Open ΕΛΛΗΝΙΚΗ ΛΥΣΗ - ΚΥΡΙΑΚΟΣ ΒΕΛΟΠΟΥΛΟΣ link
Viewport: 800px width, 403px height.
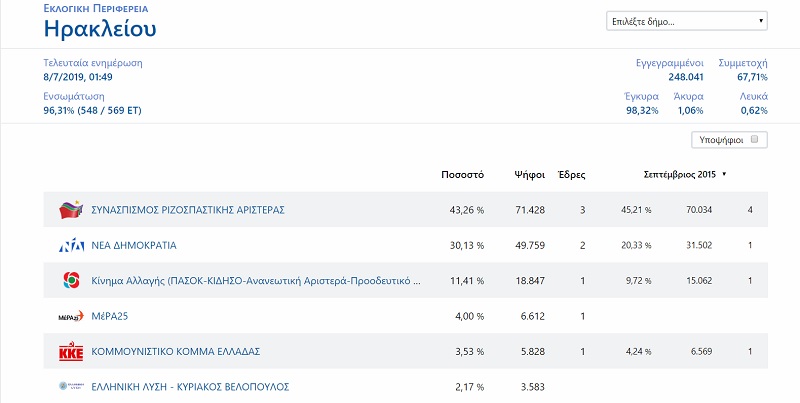189,386
